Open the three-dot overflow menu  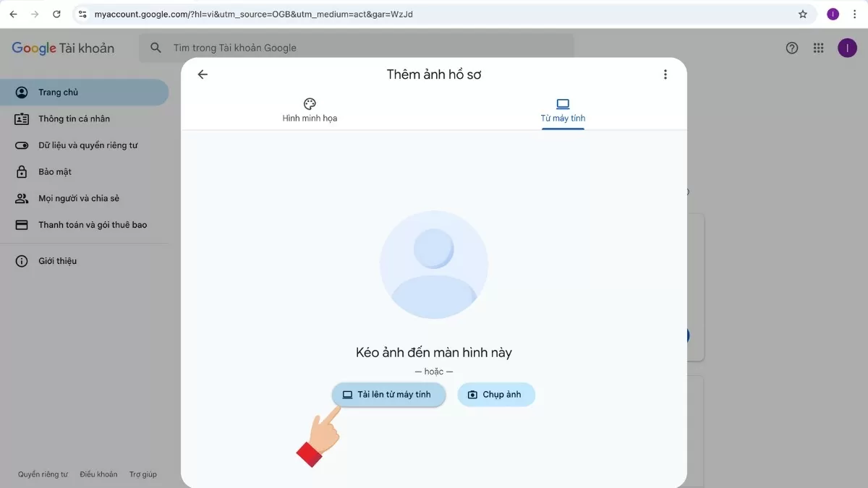click(665, 74)
